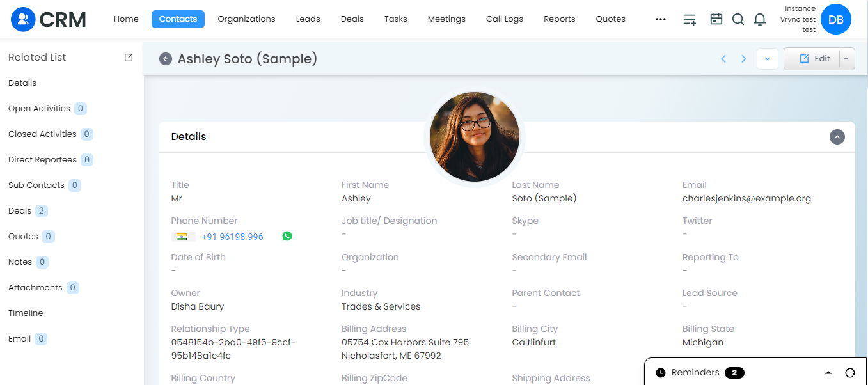This screenshot has width=868, height=385.
Task: Open the DB user avatar menu
Action: coord(835,19)
